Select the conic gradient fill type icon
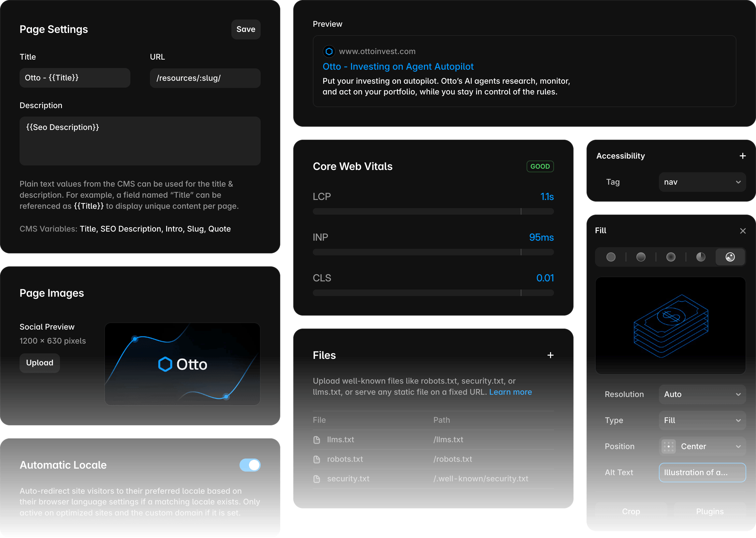Image resolution: width=756 pixels, height=538 pixels. [x=700, y=257]
